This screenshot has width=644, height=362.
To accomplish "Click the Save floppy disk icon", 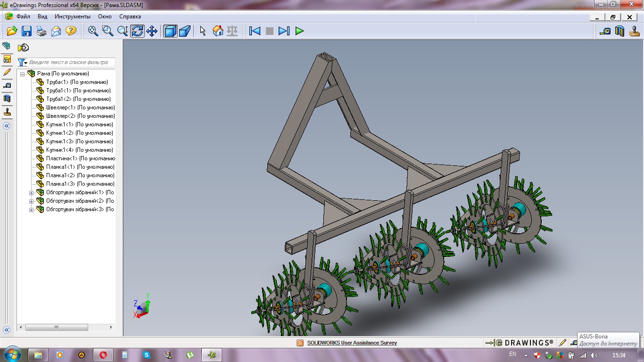I will coord(26,31).
